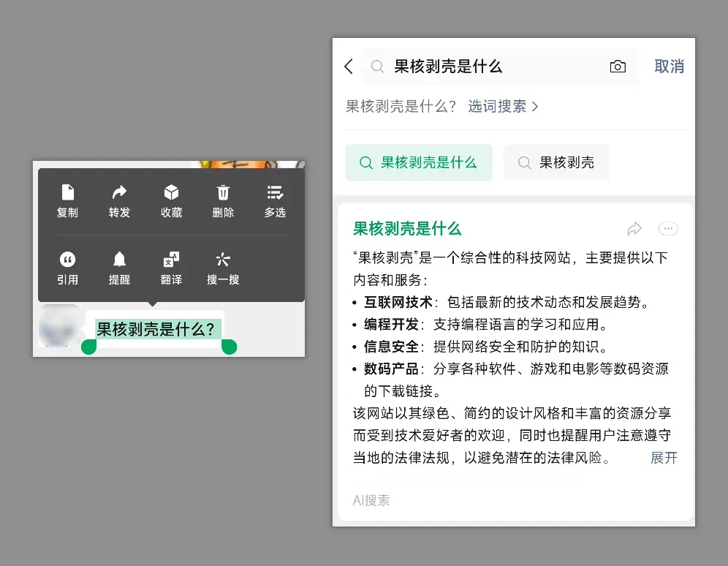Image resolution: width=728 pixels, height=566 pixels.
Task: Go back using the left chevron
Action: point(349,67)
